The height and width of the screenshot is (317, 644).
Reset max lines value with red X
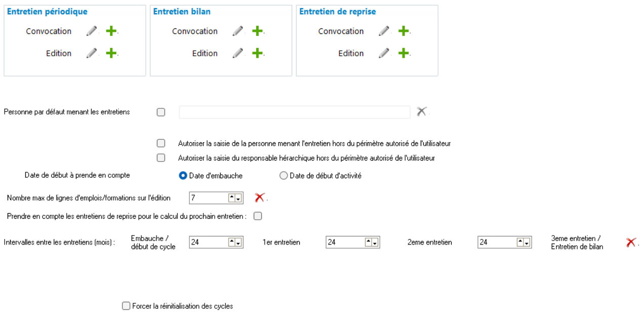pyautogui.click(x=260, y=197)
